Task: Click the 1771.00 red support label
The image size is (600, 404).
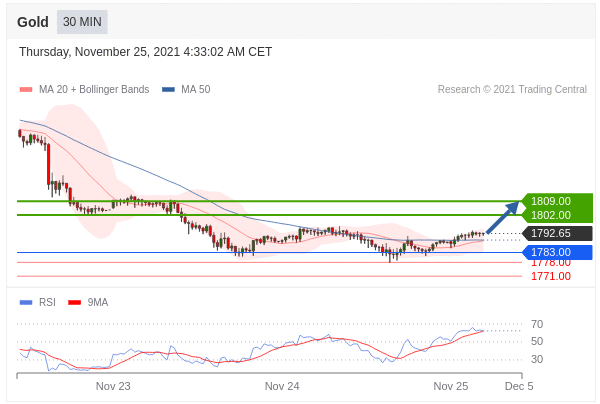Action: 551,276
